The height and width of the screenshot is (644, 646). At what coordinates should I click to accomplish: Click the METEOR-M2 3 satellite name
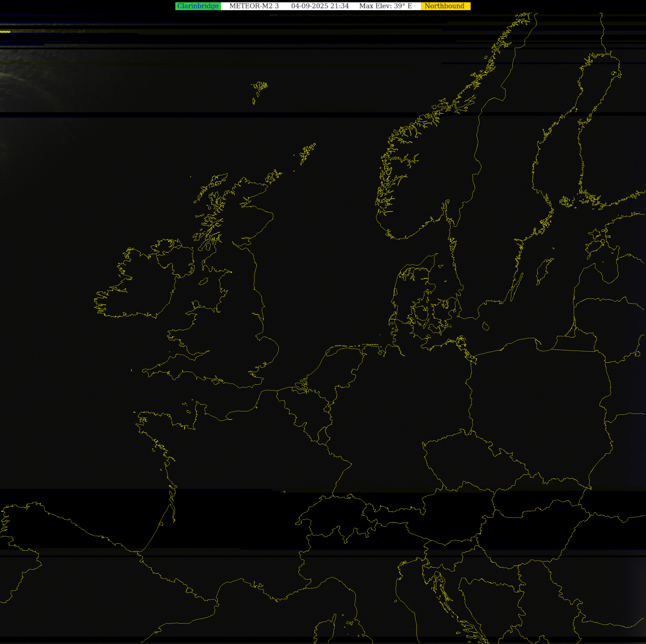point(254,6)
